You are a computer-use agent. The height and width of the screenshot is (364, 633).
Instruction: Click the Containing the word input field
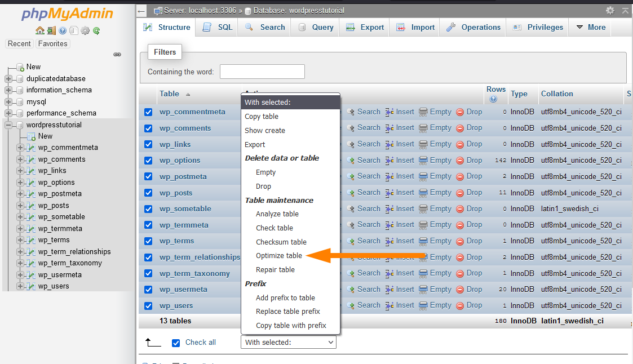coord(262,72)
